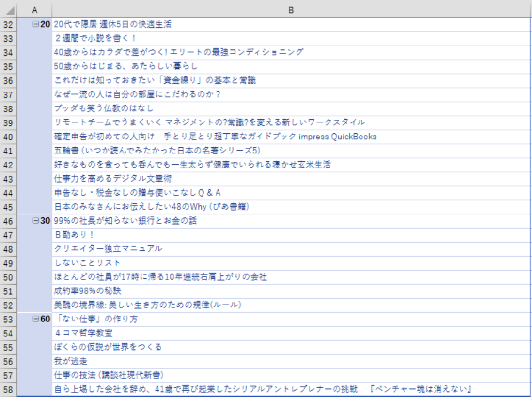The width and height of the screenshot is (532, 397).
Task: Select row header 34
Action: click(9, 53)
